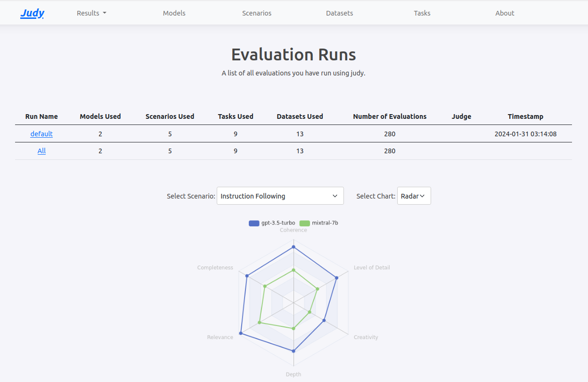Go to the Models page
This screenshot has width=588, height=382.
[x=174, y=13]
